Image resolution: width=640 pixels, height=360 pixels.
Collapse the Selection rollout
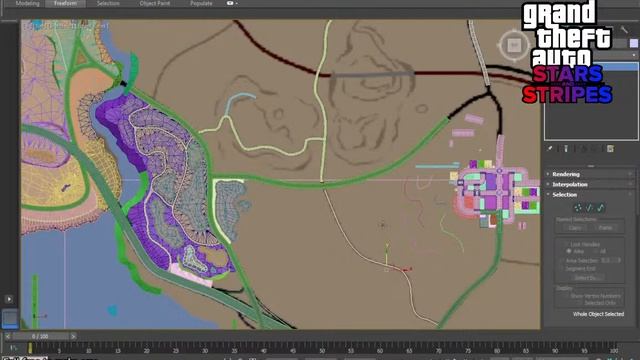(x=564, y=195)
